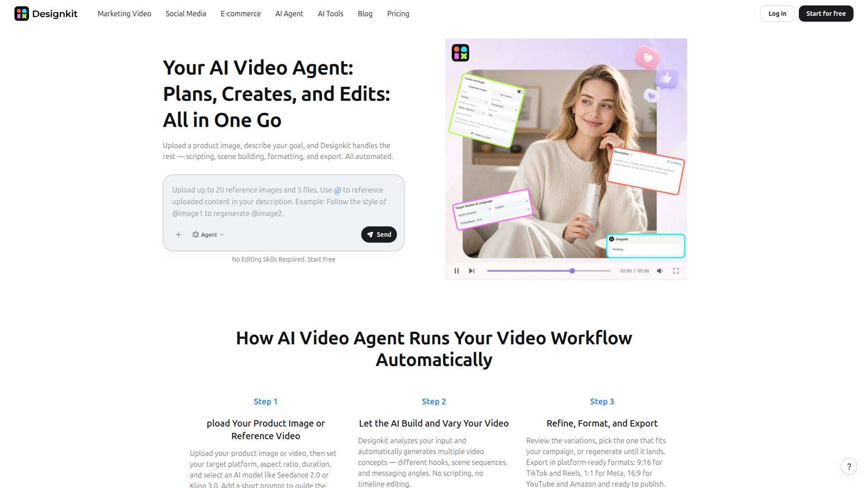
Task: Click the Designkit 'Thinking' card in the preview
Action: 646,246
